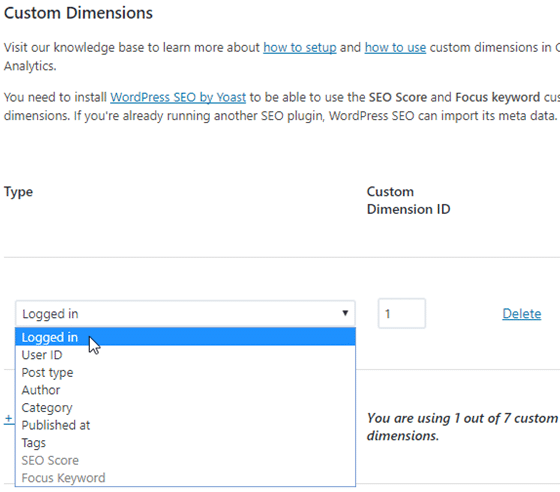Select the 'User ID' option
The height and width of the screenshot is (492, 560).
coord(185,355)
